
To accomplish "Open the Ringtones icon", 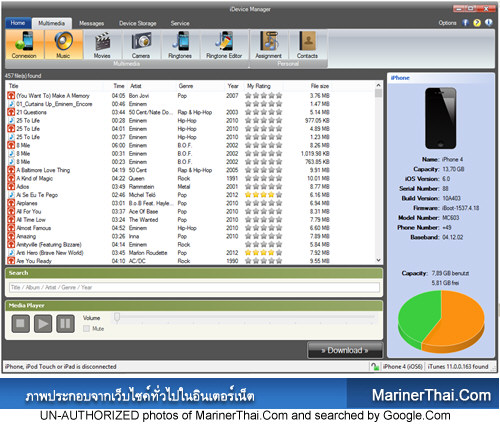I will tap(180, 44).
